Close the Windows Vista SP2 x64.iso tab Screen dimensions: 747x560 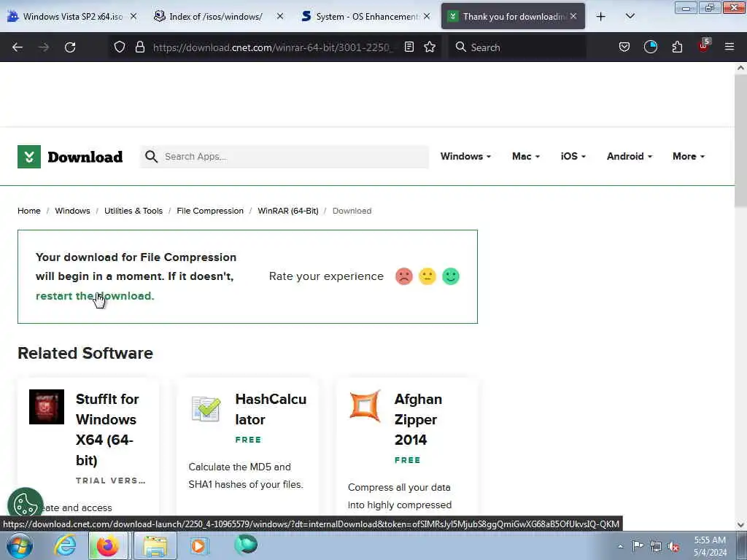133,16
